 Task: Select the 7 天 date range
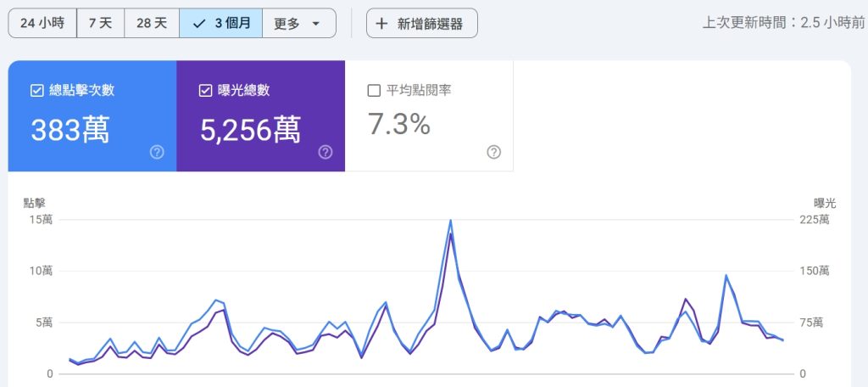(x=100, y=23)
